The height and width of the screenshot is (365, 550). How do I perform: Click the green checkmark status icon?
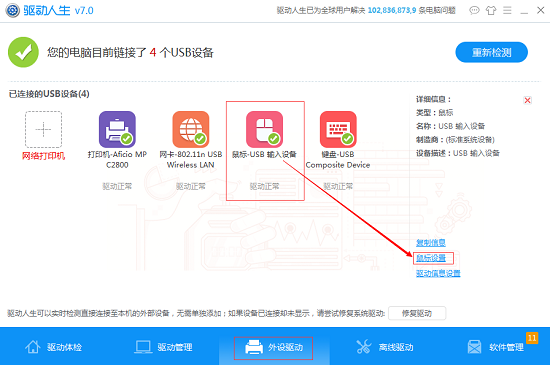click(x=23, y=52)
